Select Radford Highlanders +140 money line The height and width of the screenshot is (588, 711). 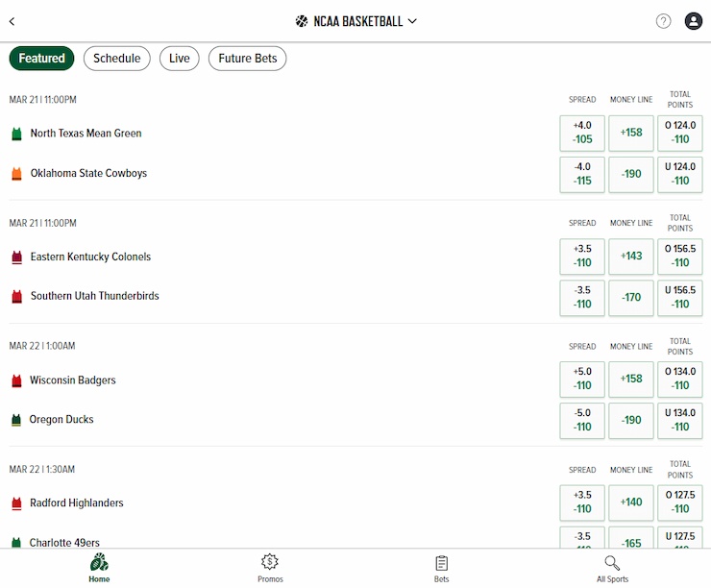click(631, 502)
